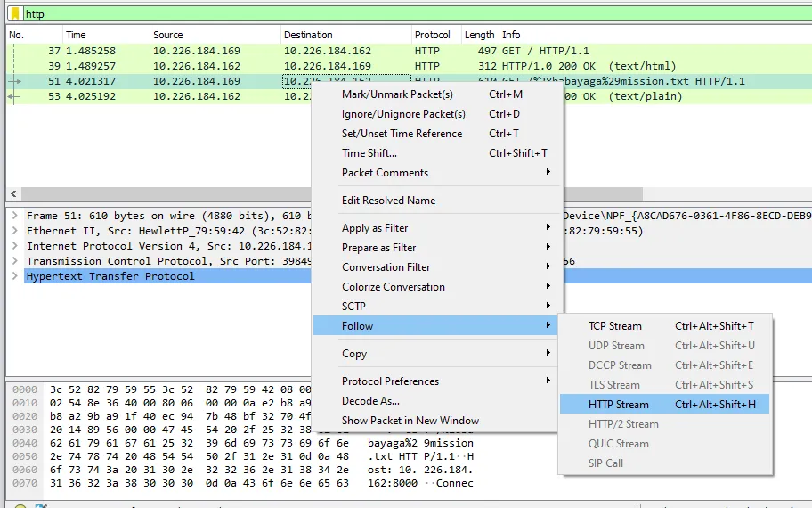Open Apply as Filter submenu

point(436,228)
